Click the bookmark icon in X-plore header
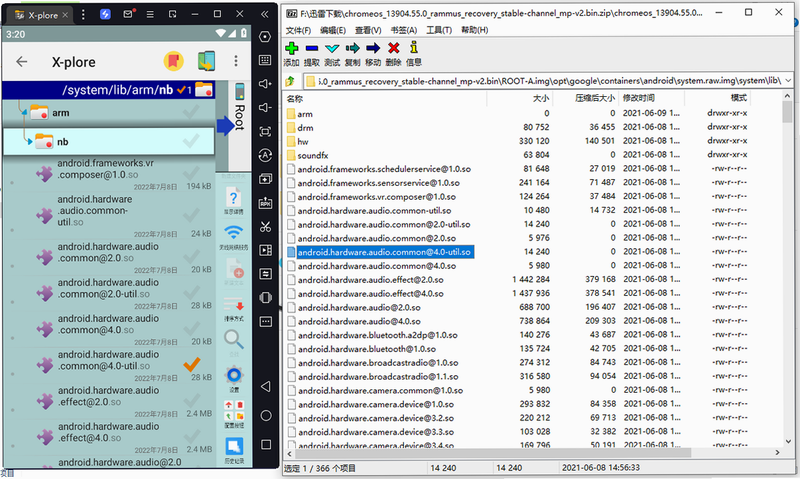This screenshot has height=479, width=800. 173,61
